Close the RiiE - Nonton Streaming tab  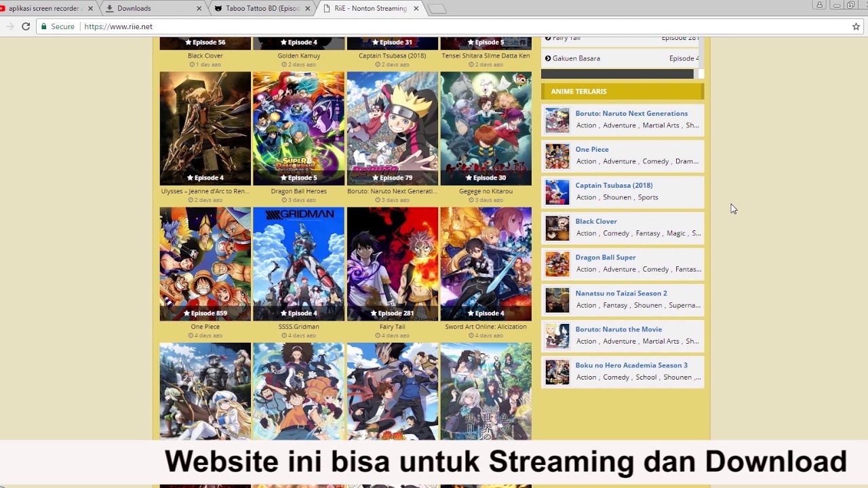416,9
